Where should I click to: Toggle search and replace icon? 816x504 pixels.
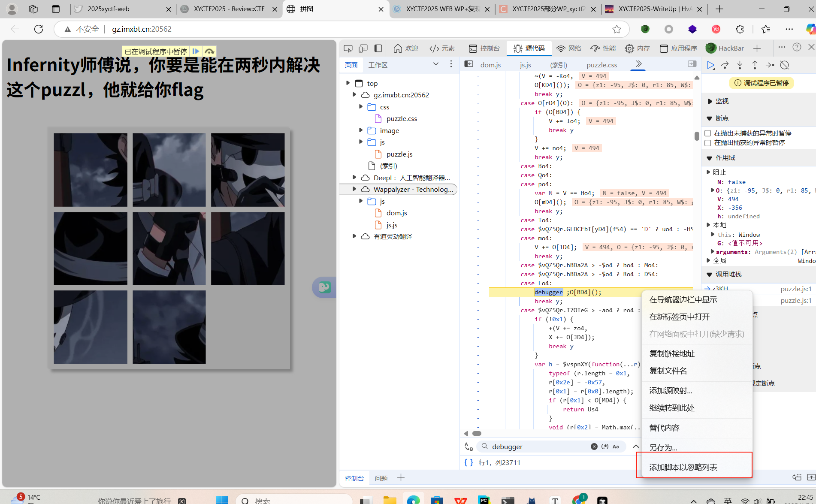point(468,447)
